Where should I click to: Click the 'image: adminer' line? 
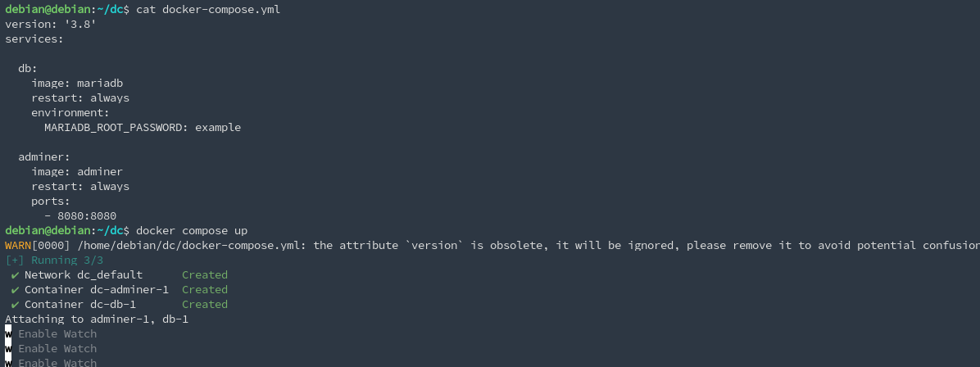pyautogui.click(x=77, y=172)
